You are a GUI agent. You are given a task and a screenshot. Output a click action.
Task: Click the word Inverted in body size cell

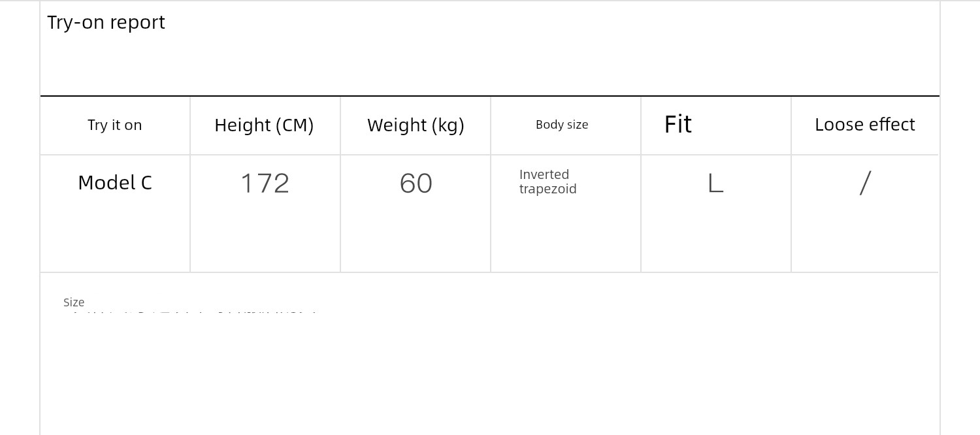point(544,174)
